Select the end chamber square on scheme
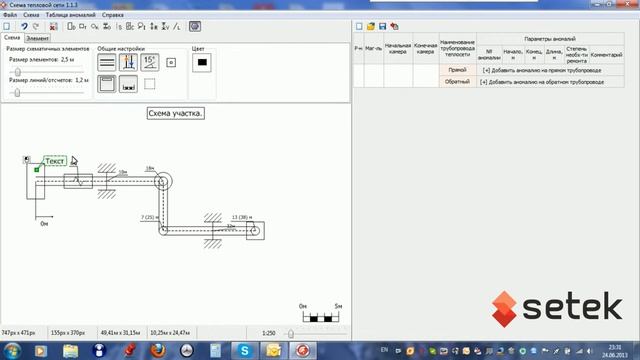640x360 pixels. (255, 231)
